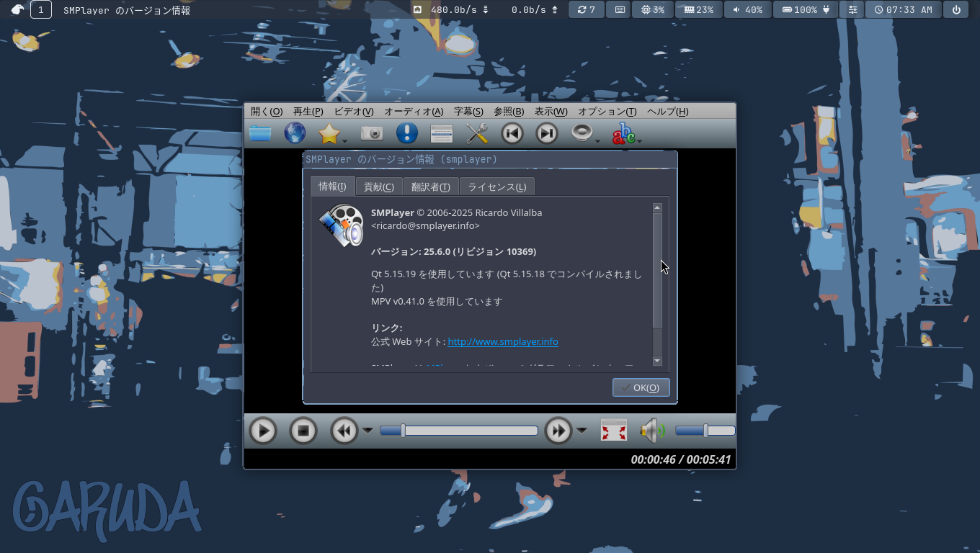The width and height of the screenshot is (980, 553).
Task: Click the バージョン: 25.6.0 text line
Action: click(x=453, y=251)
